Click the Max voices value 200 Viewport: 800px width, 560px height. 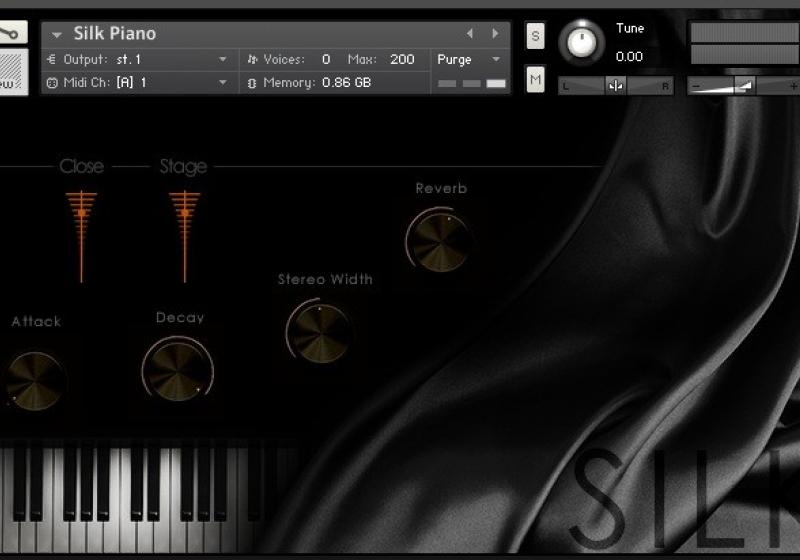pyautogui.click(x=402, y=59)
